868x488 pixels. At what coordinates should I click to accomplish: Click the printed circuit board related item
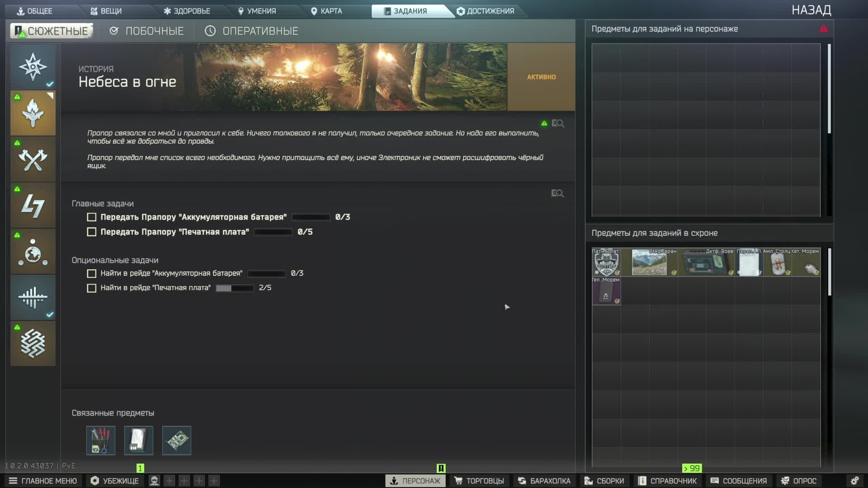point(176,440)
